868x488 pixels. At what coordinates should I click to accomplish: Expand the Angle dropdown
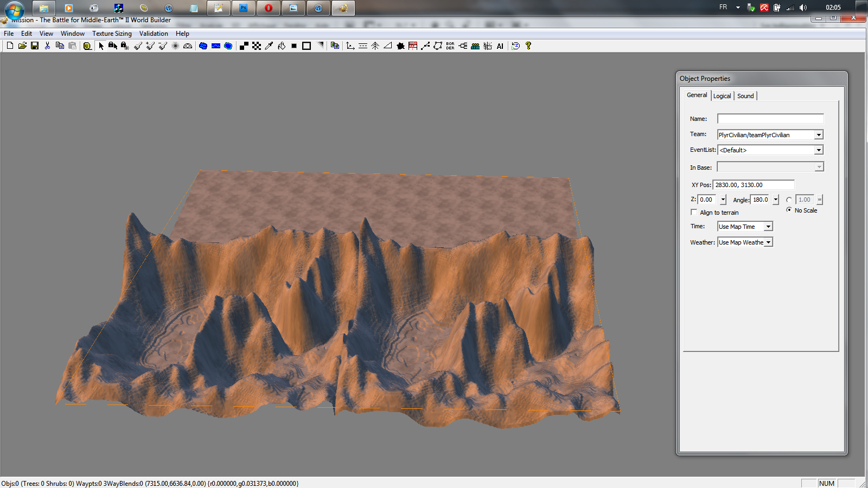776,200
